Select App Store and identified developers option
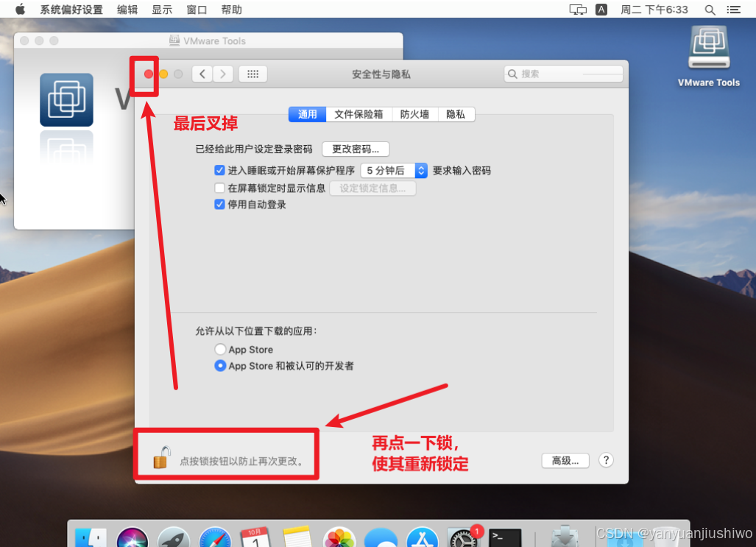This screenshot has height=547, width=756. point(220,366)
